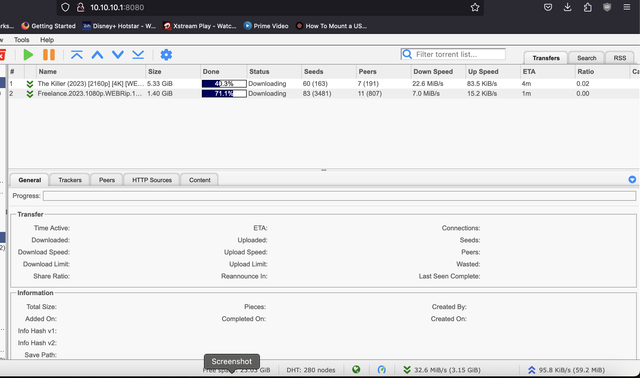Click downloading arrow icon for The Killer torrent
Viewport: 640px width, 378px height.
pyautogui.click(x=30, y=84)
